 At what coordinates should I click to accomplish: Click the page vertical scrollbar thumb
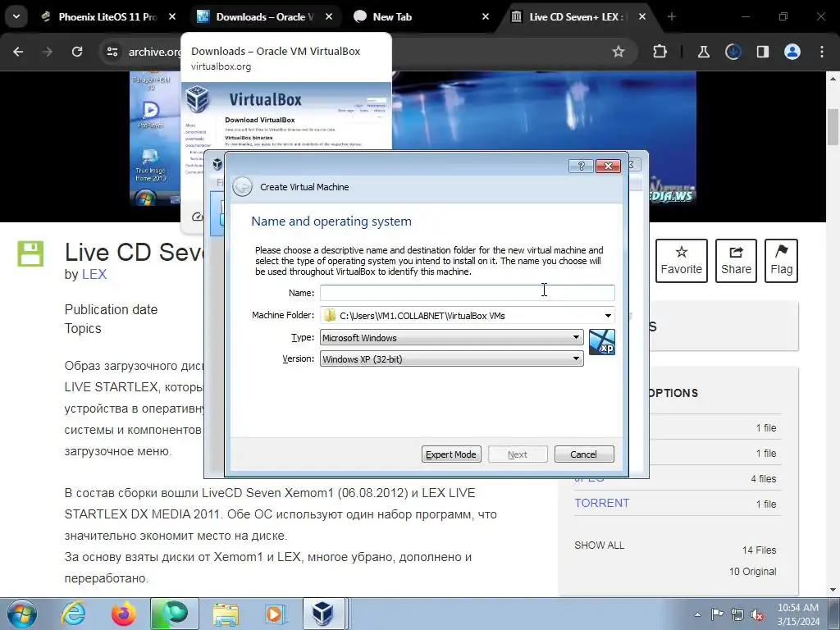833,127
